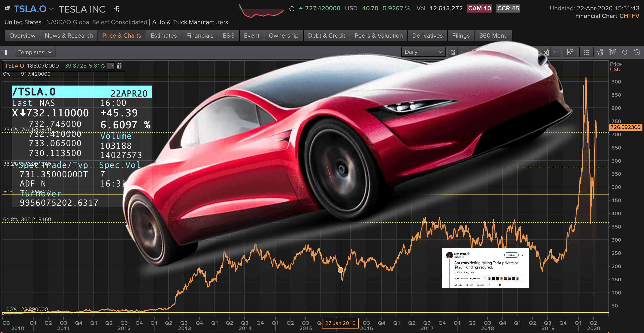Viewport: 644px width, 333px height.
Task: Click Follow on the Elon Musk tweet
Action: point(511,255)
